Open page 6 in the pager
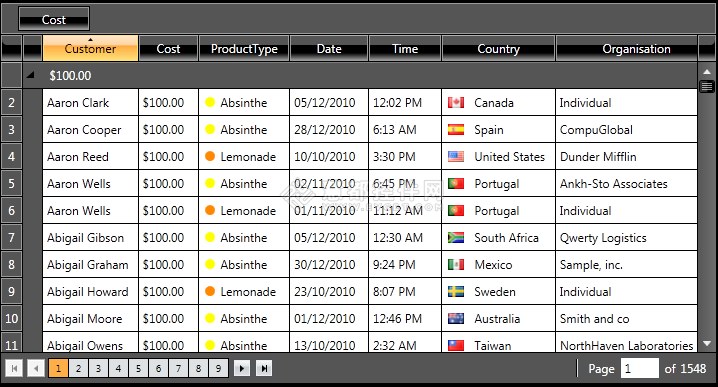The width and height of the screenshot is (718, 387). 158,368
